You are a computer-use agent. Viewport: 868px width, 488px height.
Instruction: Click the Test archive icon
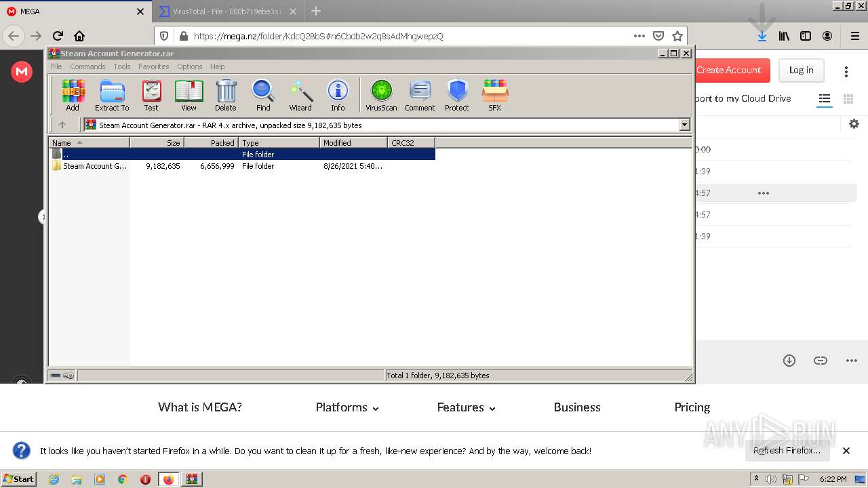click(x=151, y=95)
